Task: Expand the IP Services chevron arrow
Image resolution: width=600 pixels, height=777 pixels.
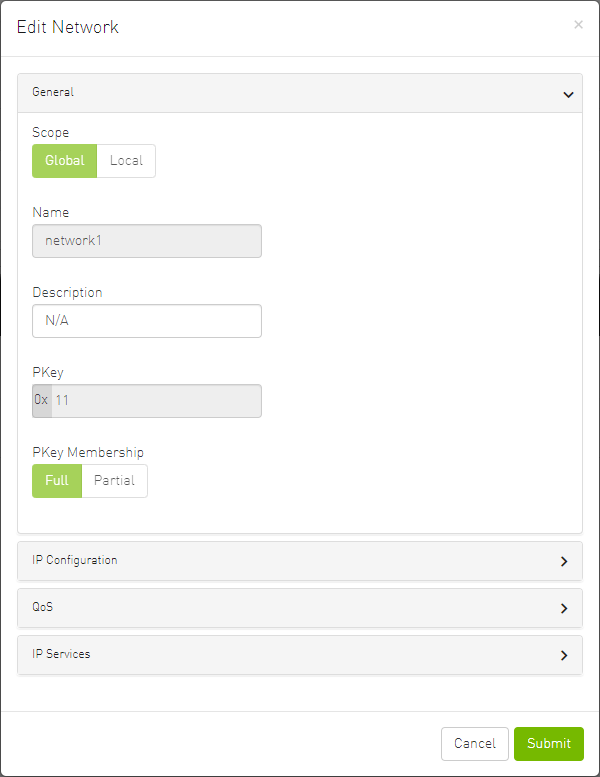Action: click(564, 655)
